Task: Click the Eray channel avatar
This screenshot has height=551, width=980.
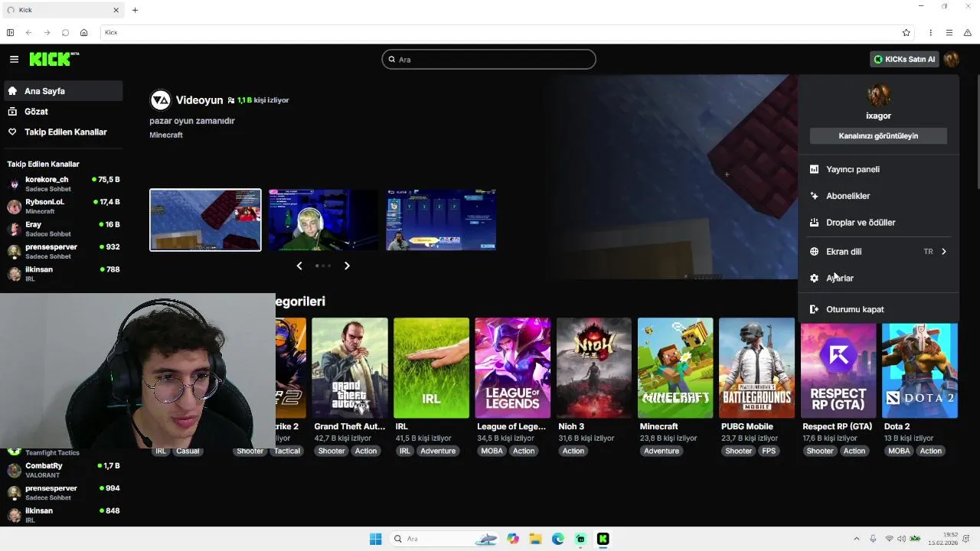Action: [x=14, y=229]
